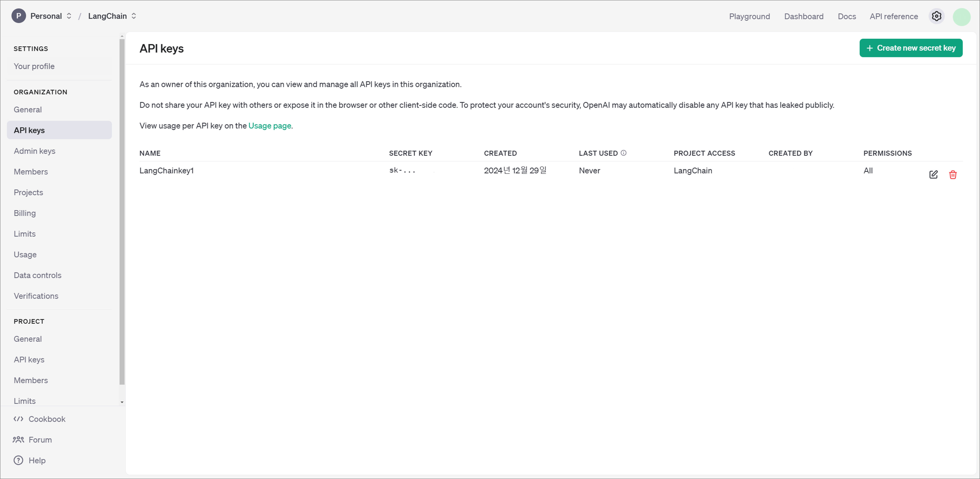
Task: Click the Last Used info icon
Action: tap(623, 153)
